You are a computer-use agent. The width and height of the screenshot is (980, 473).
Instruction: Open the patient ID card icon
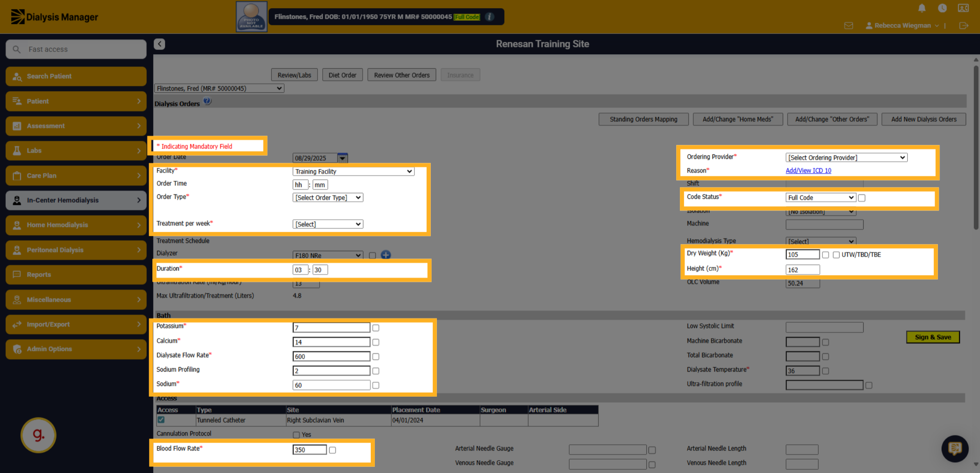(963, 8)
